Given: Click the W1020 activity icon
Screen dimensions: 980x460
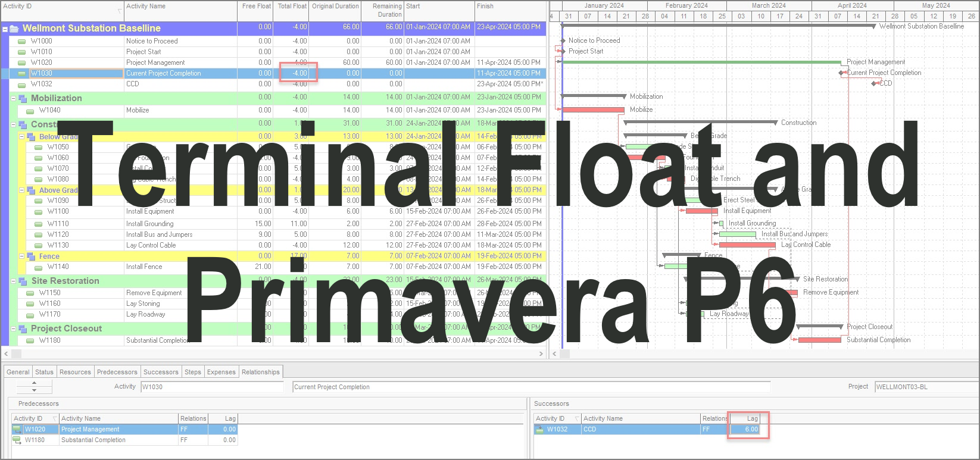Looking at the screenshot, I should pyautogui.click(x=22, y=62).
